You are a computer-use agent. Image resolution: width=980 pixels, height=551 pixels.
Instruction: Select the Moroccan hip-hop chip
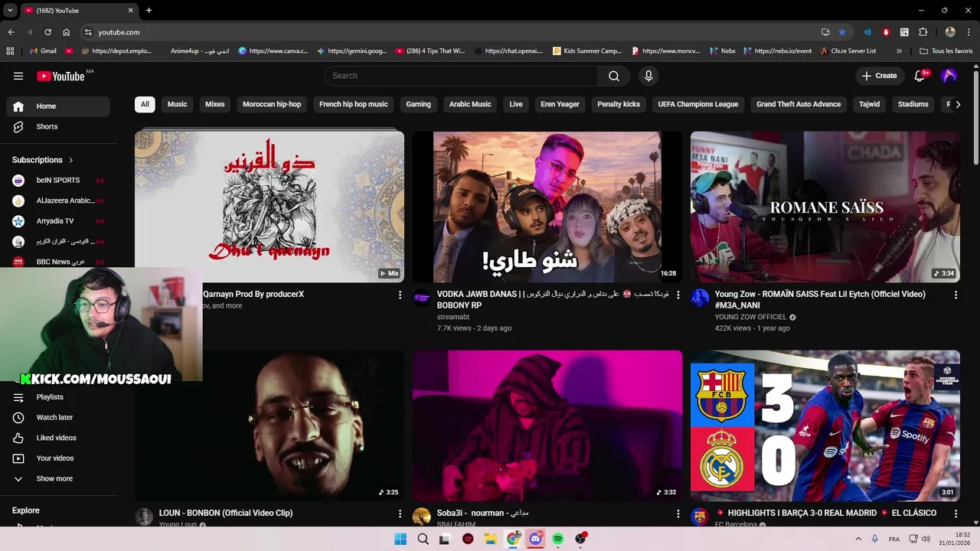point(272,104)
